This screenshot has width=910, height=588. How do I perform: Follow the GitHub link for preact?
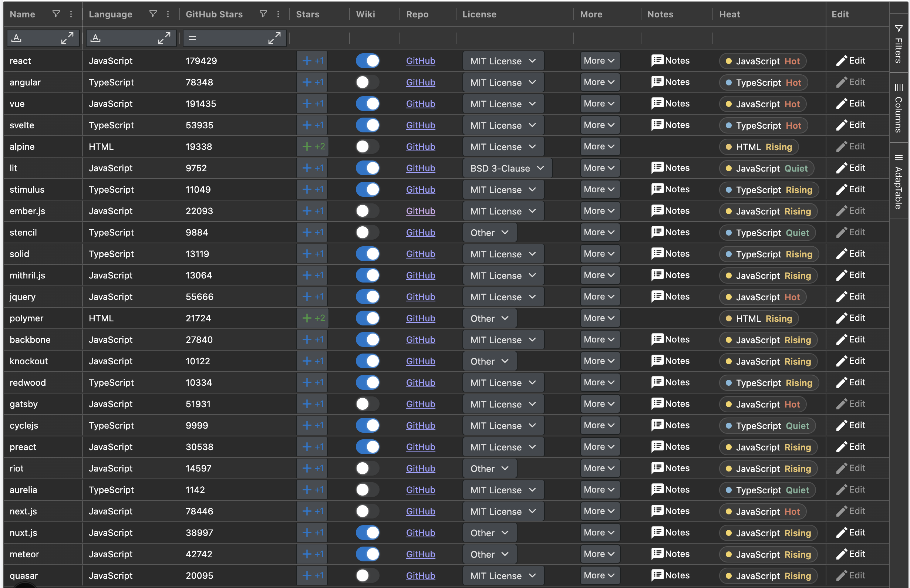click(421, 447)
